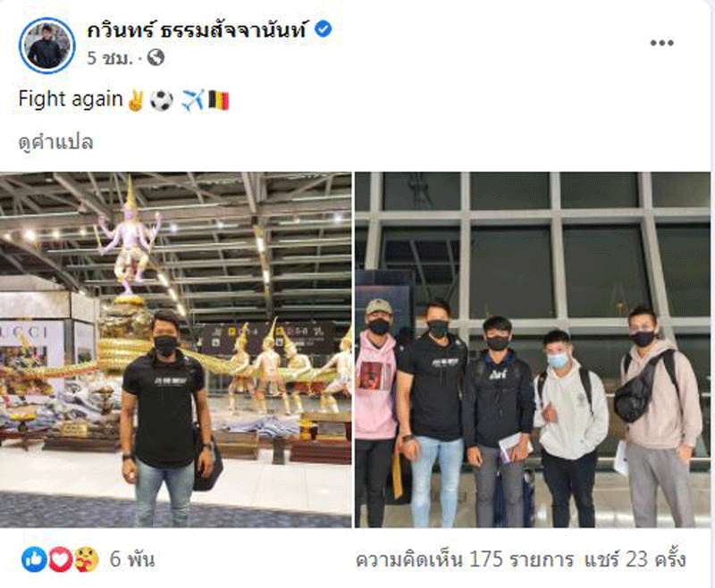Click the ดูคำแปล see translation link

click(x=55, y=142)
